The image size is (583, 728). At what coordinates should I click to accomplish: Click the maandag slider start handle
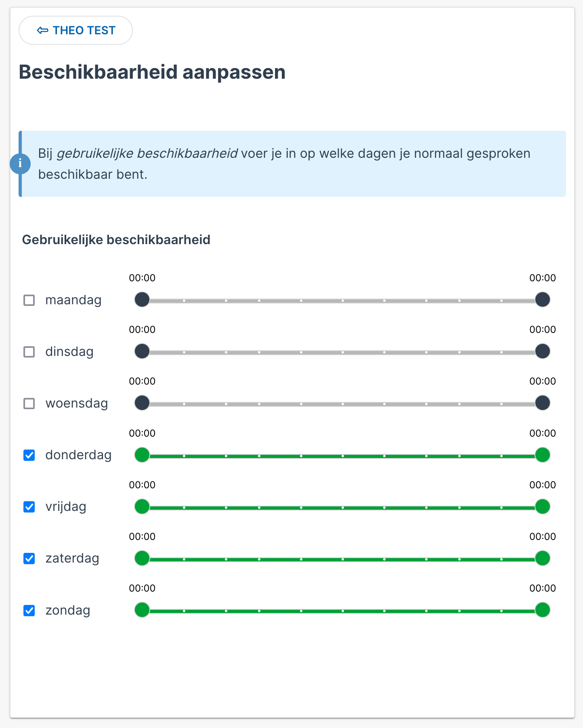click(x=142, y=300)
